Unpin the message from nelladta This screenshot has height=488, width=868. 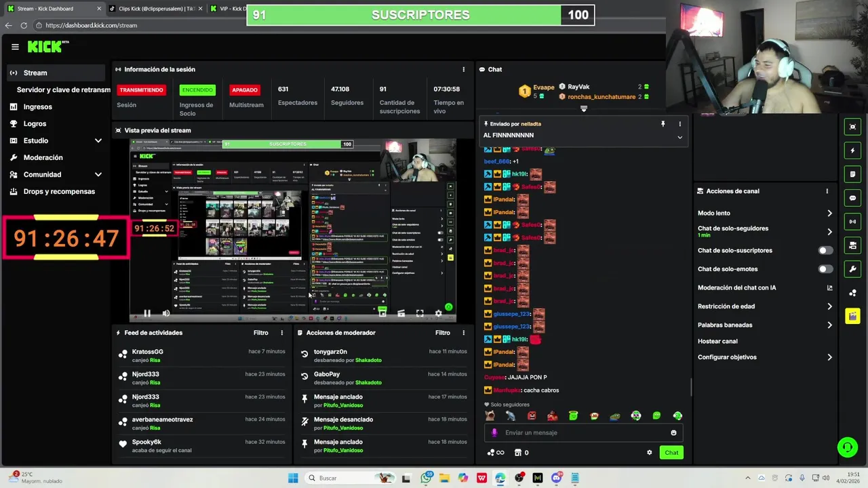click(x=663, y=124)
